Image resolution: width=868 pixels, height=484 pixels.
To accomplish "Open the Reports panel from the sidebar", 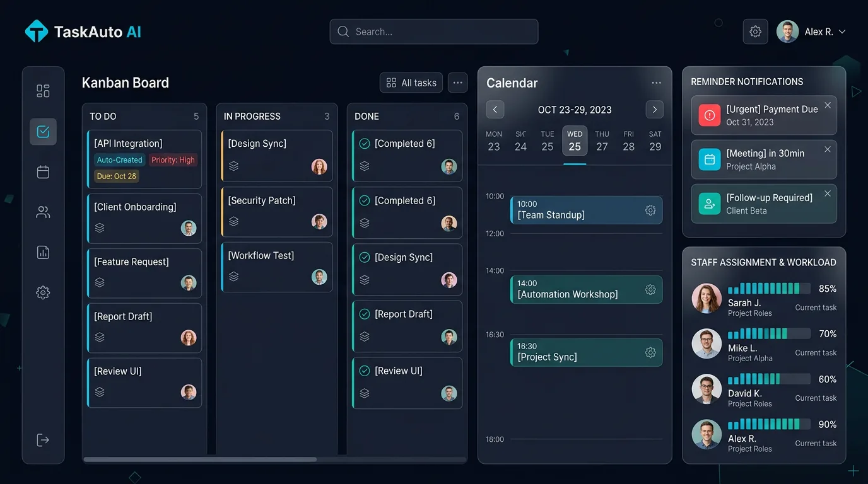I will pos(43,251).
